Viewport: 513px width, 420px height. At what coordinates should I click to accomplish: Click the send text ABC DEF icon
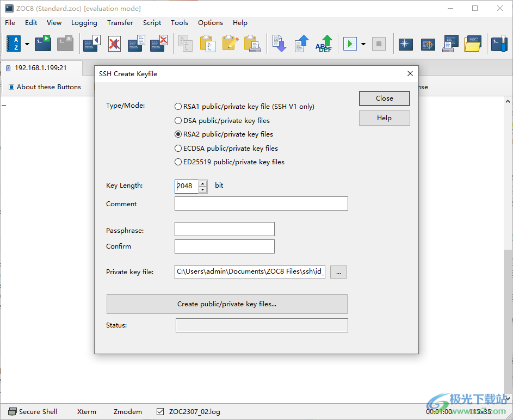coord(324,44)
